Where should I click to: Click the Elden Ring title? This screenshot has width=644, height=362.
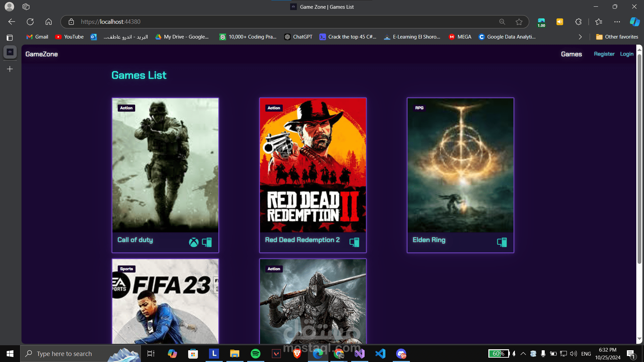click(429, 240)
